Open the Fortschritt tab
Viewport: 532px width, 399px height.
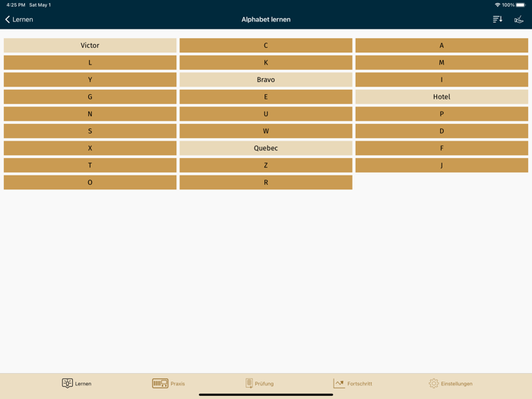(353, 383)
